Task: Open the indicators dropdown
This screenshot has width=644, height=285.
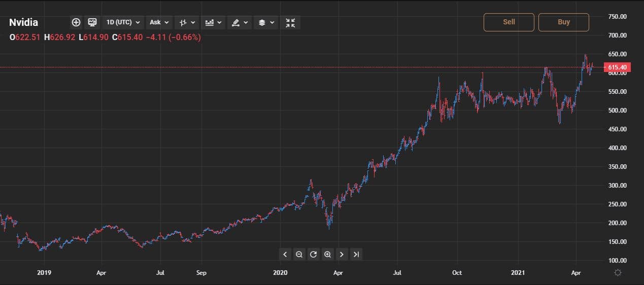Action: click(x=213, y=22)
